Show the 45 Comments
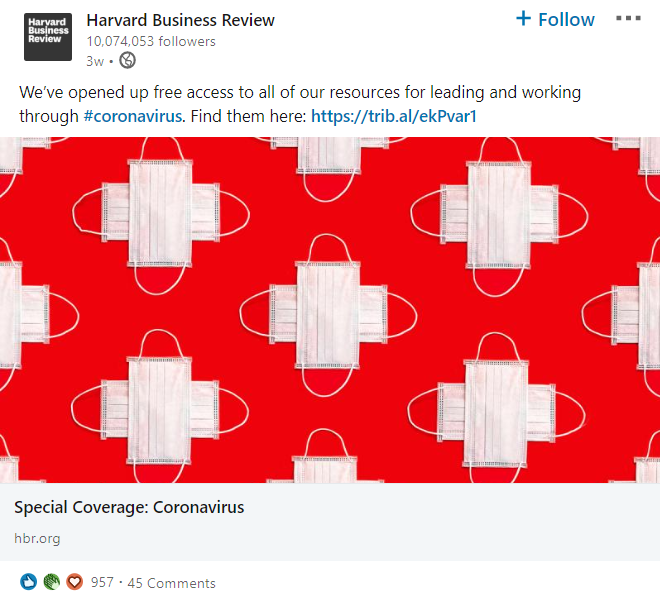 click(171, 583)
